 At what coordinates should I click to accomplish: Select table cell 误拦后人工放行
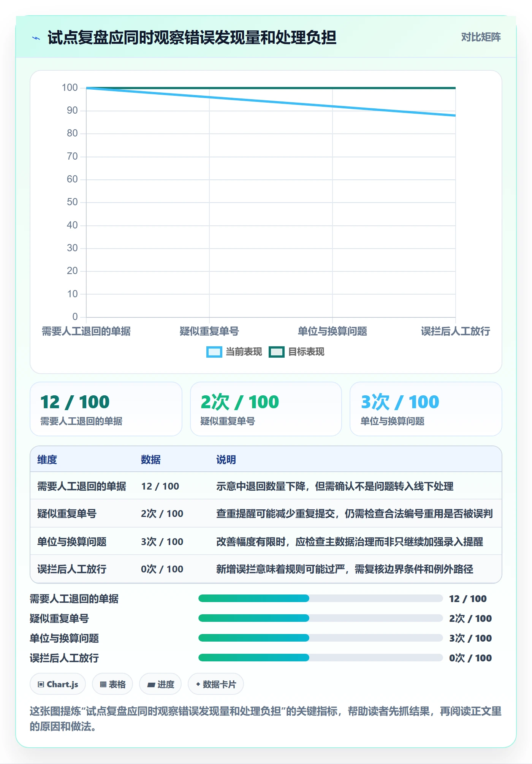[x=72, y=569]
